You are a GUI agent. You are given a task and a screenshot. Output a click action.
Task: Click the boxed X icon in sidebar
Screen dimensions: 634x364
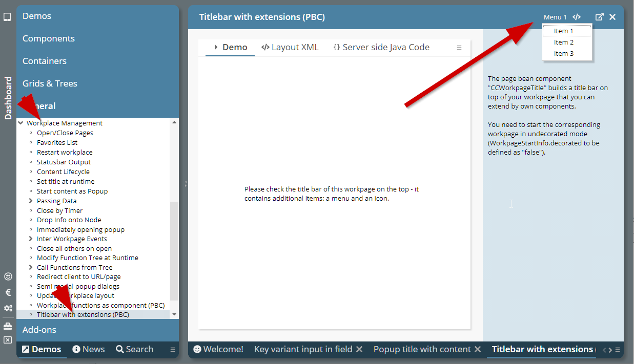pyautogui.click(x=8, y=340)
